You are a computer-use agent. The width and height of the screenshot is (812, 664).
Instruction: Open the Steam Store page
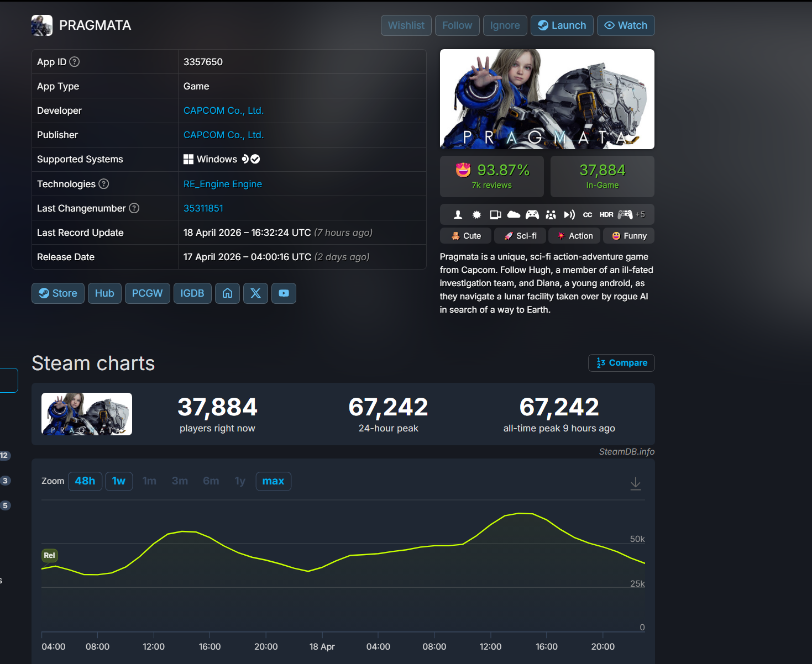click(x=58, y=293)
